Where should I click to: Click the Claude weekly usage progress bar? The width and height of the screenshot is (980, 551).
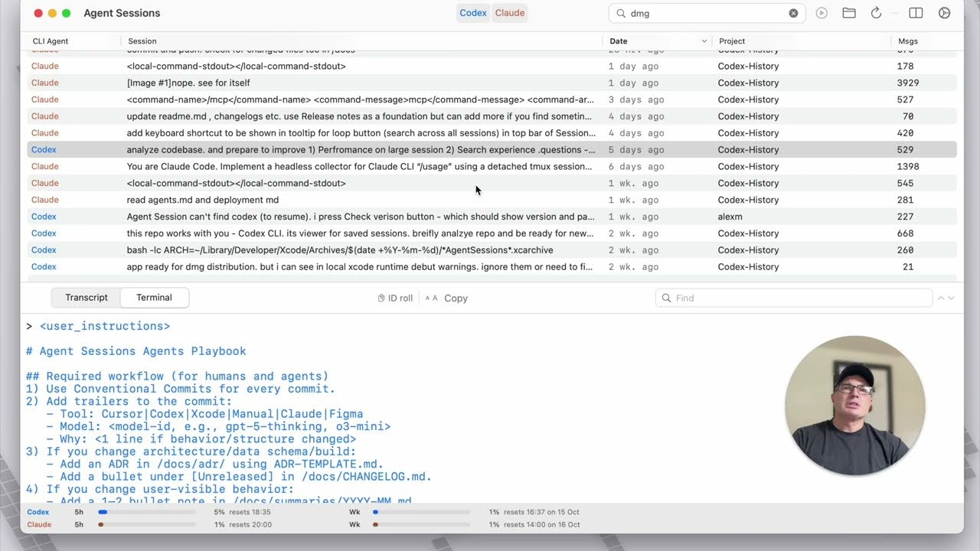pos(421,525)
